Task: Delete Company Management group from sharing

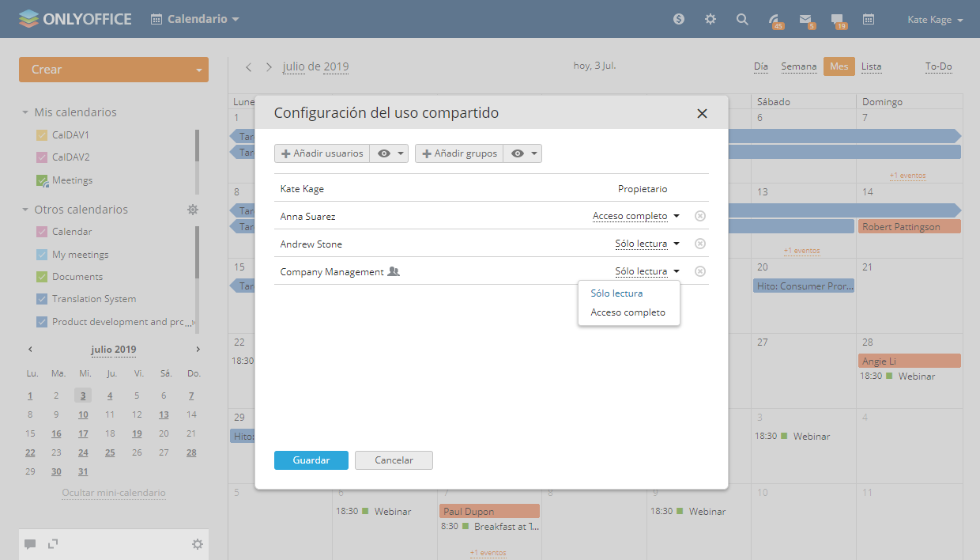Action: pos(699,271)
